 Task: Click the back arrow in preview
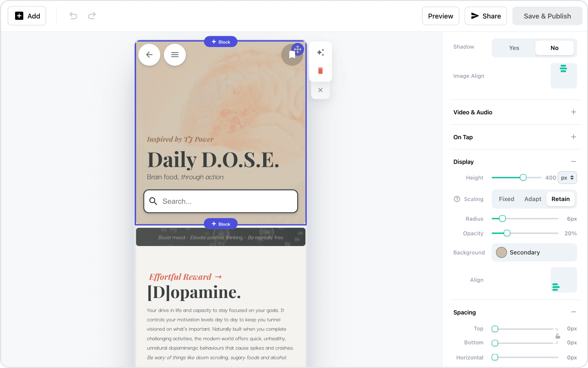tap(149, 55)
